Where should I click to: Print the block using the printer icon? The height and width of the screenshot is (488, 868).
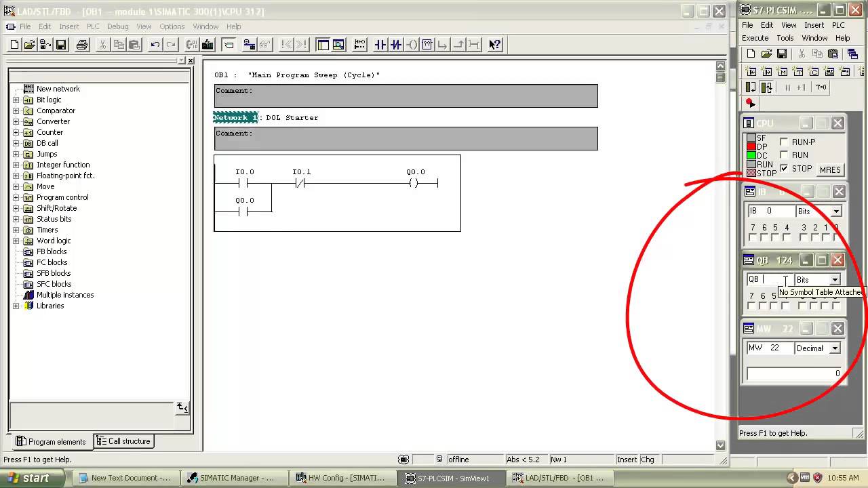pos(82,45)
